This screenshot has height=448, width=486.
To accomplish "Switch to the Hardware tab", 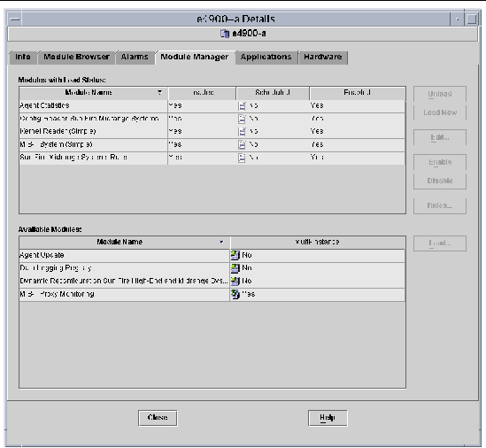I will [x=322, y=57].
